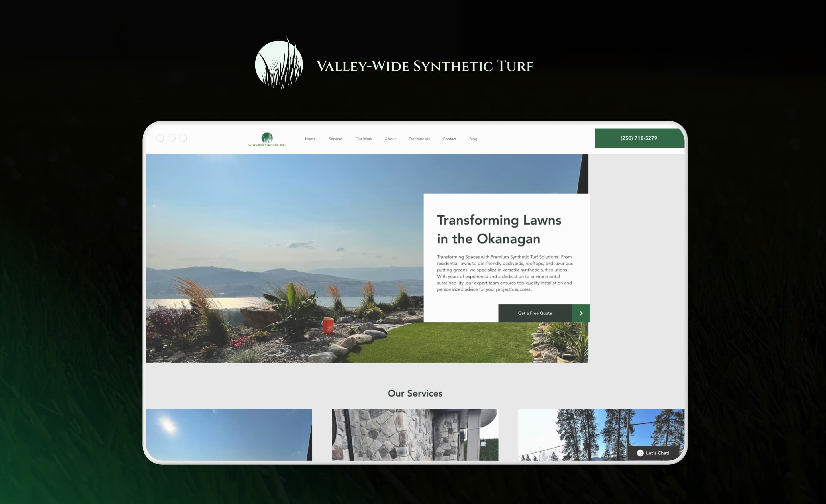
Task: Click the Transforming Lawns in the Okanagan heading
Action: click(499, 229)
